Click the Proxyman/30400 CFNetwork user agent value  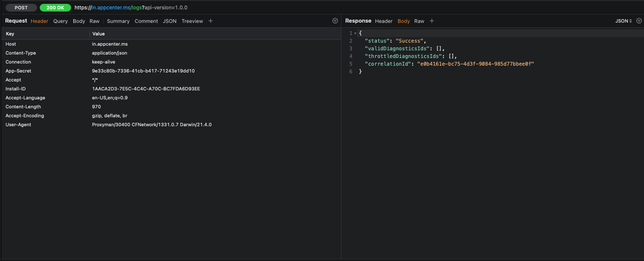(152, 125)
